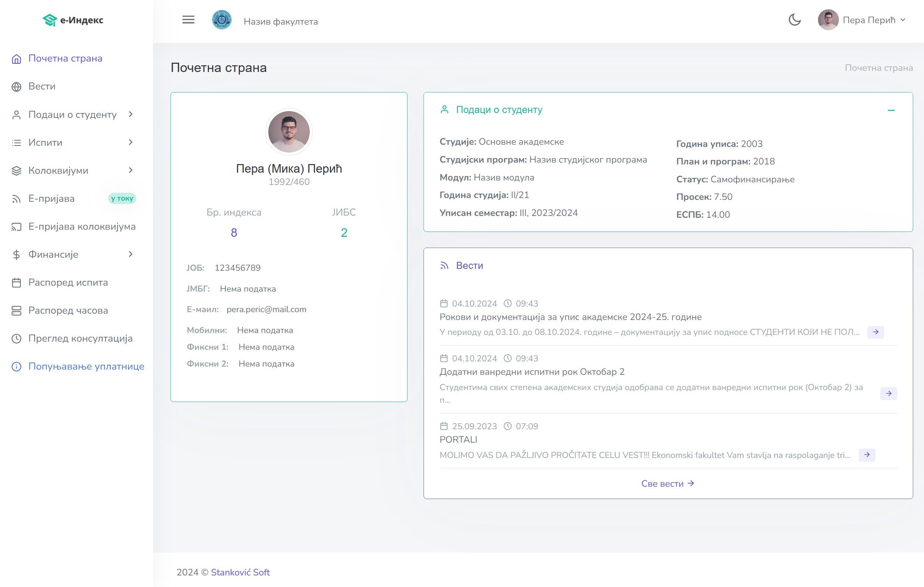Open arrow for Додатни ванредни испитни рок
This screenshot has height=587, width=924.
click(x=888, y=393)
